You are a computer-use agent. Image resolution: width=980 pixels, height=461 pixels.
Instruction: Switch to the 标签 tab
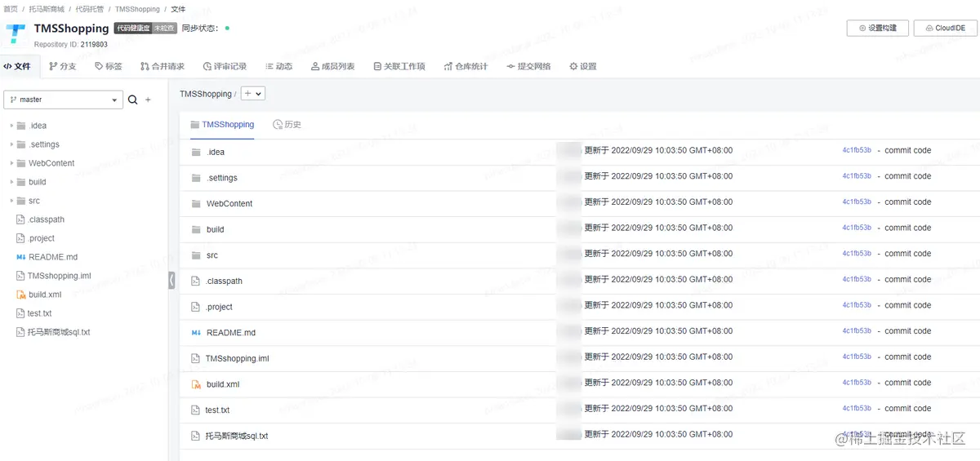[x=109, y=66]
